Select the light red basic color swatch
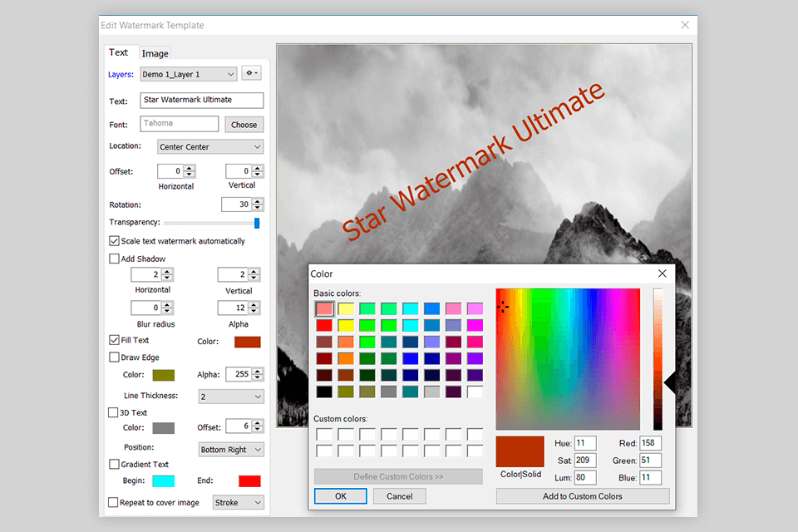Screen dimensions: 798x532 coord(324,308)
